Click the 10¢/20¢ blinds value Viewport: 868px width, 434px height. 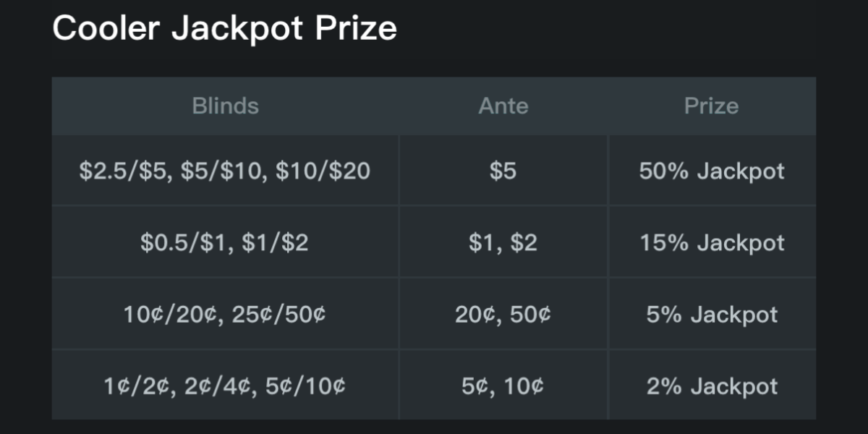(171, 315)
